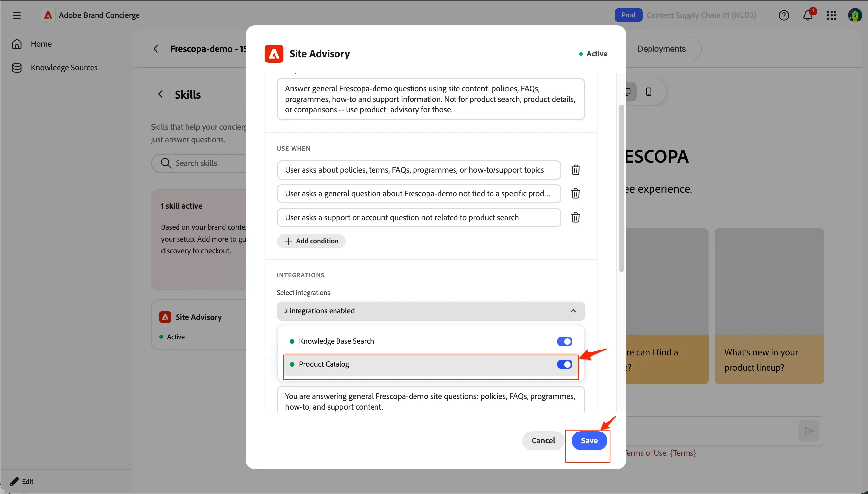This screenshot has width=868, height=494.
Task: Click the support or account condition field
Action: point(419,217)
